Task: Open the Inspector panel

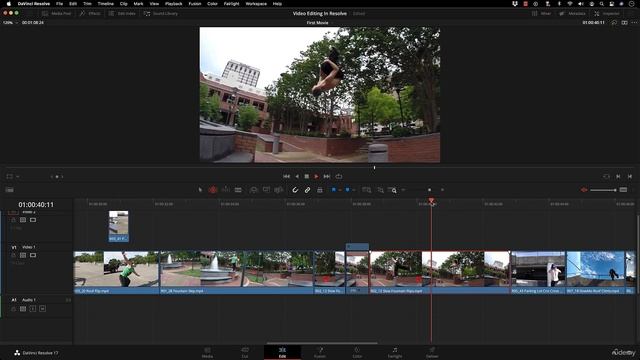Action: pyautogui.click(x=607, y=13)
